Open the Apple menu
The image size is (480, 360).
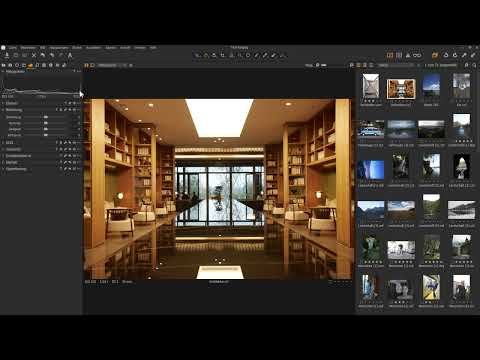pyautogui.click(x=3, y=48)
